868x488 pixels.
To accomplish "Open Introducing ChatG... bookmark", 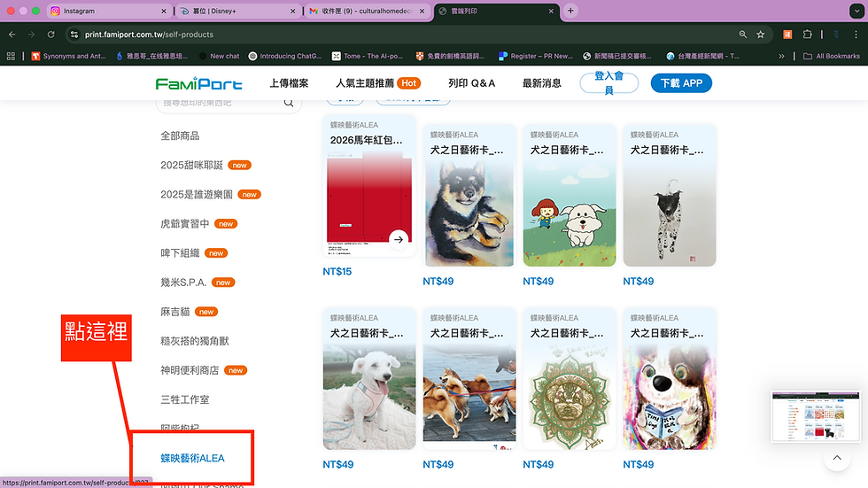I will pos(285,56).
